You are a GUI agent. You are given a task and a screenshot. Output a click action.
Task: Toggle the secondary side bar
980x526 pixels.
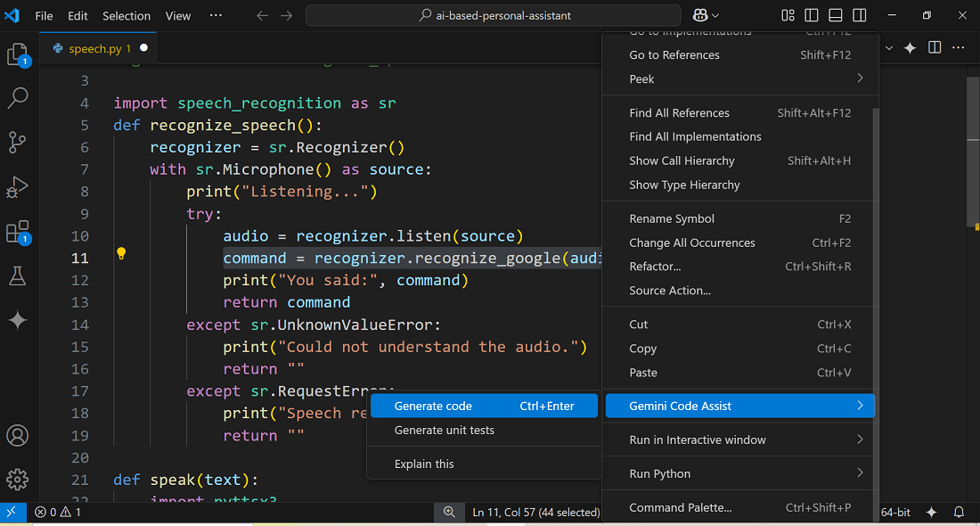click(x=860, y=16)
